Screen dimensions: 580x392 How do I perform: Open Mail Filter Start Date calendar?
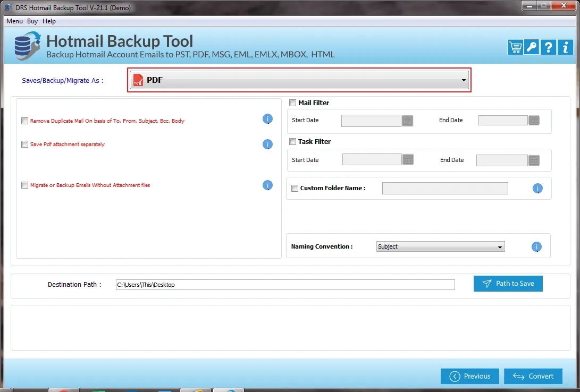point(407,121)
